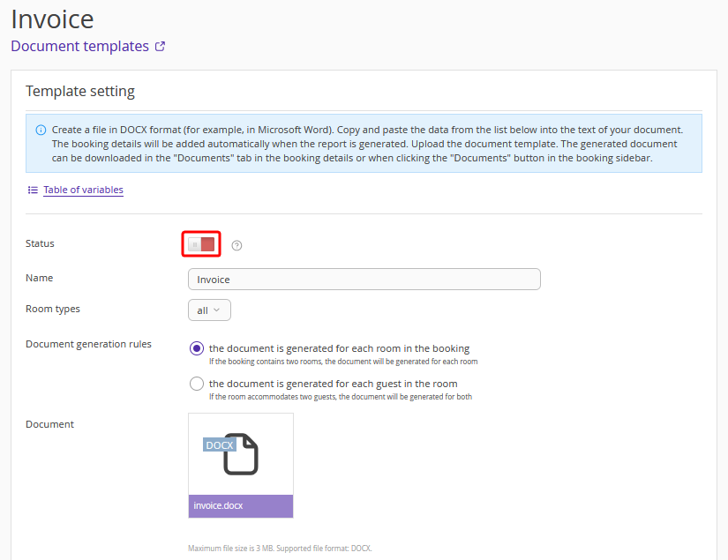Click the Name field label
The height and width of the screenshot is (560, 728).
pyautogui.click(x=40, y=278)
